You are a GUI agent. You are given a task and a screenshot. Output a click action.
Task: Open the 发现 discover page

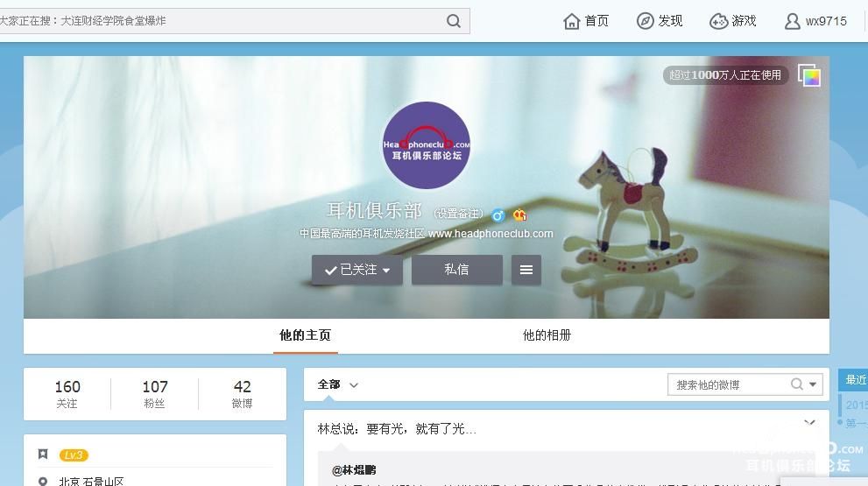coord(660,21)
